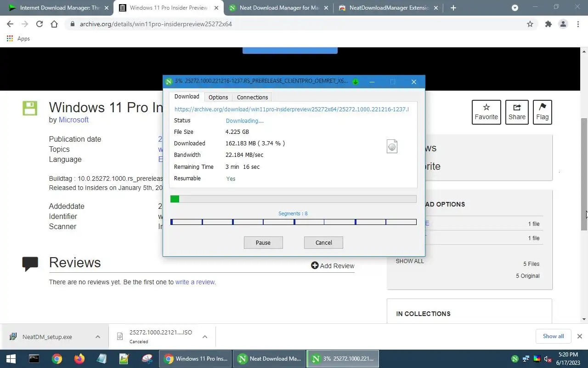
Task: Open Chrome profile avatar
Action: 563,24
